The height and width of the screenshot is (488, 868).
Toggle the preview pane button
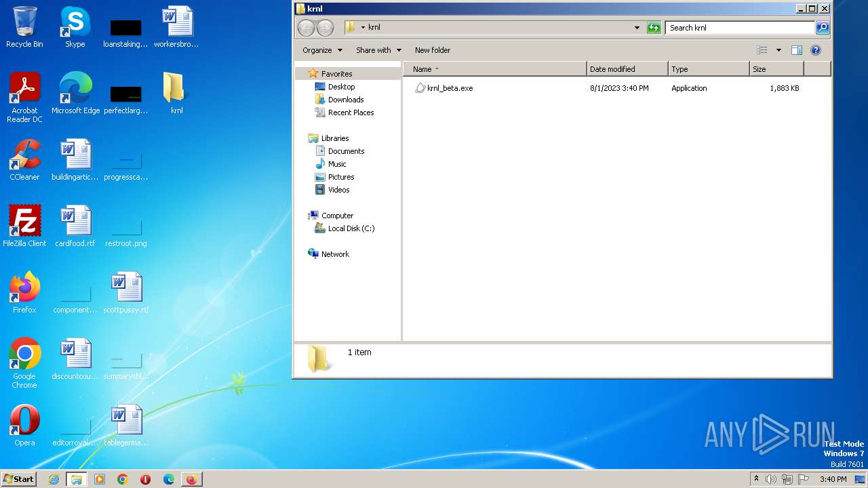coord(797,50)
